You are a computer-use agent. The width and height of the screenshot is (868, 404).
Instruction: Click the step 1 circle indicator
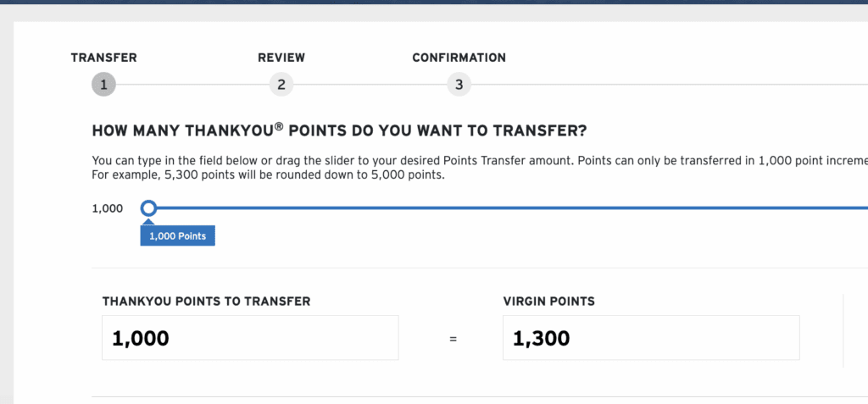coord(103,85)
